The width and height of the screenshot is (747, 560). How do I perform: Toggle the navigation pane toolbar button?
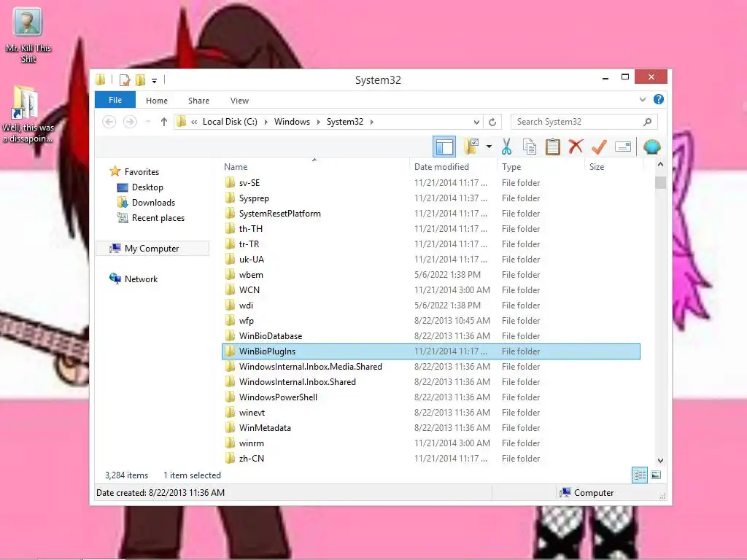tap(444, 147)
